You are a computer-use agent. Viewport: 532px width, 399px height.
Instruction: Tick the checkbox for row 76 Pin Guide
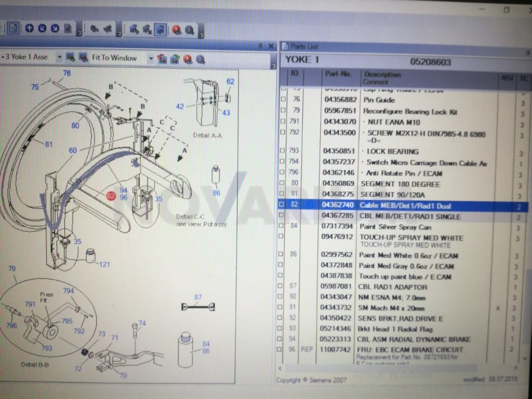click(x=283, y=99)
